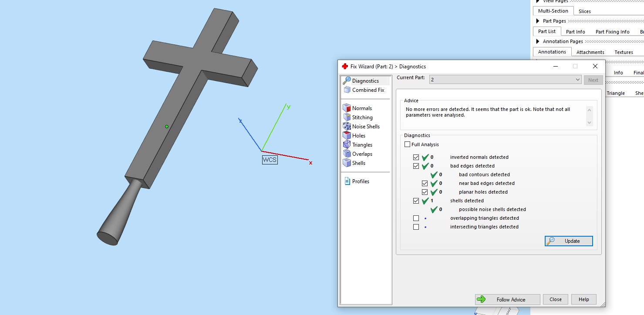
Task: Open the Current Part dropdown
Action: [x=505, y=80]
